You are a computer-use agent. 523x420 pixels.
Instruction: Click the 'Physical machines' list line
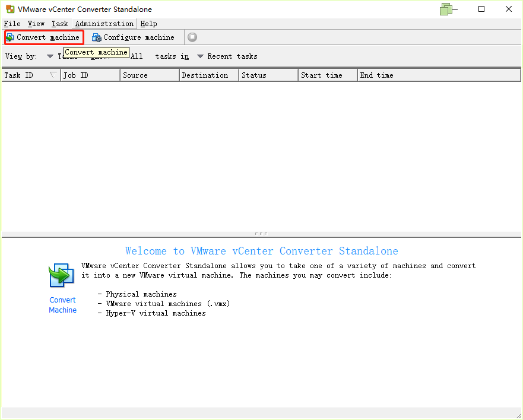141,294
